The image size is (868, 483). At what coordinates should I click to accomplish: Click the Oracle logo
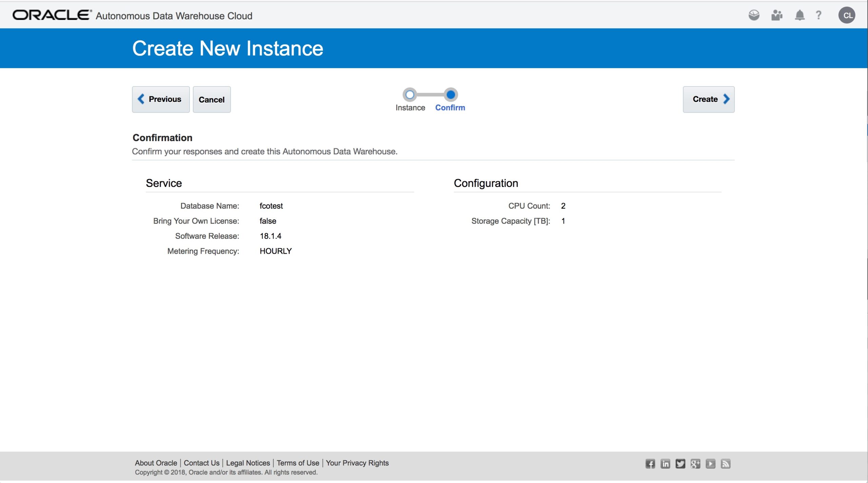[52, 15]
